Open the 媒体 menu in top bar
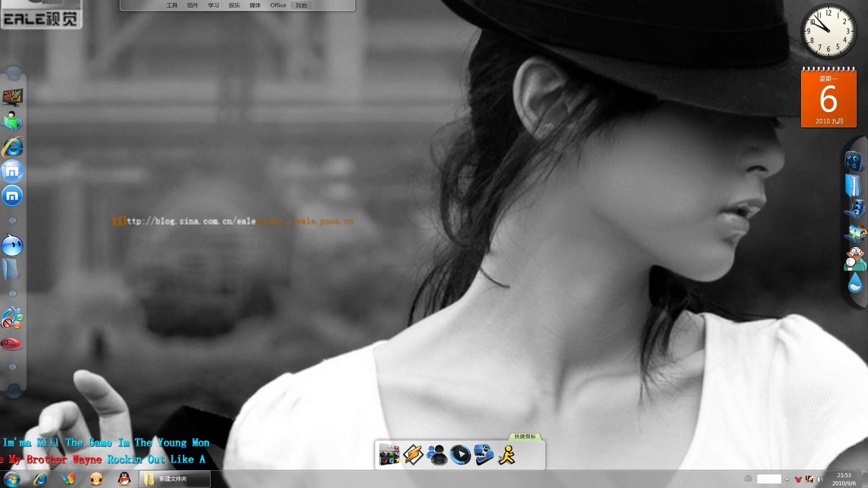Screen dimensions: 868x488 click(x=255, y=5)
